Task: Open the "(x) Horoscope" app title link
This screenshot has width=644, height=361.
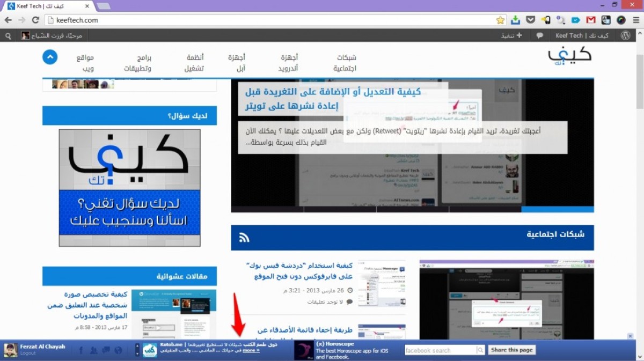Action: coord(335,344)
